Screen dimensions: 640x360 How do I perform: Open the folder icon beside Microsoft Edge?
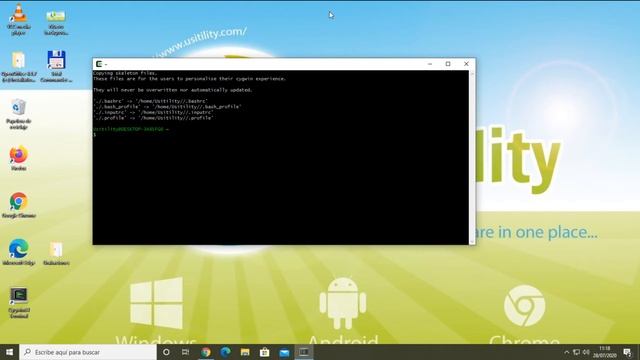point(56,253)
